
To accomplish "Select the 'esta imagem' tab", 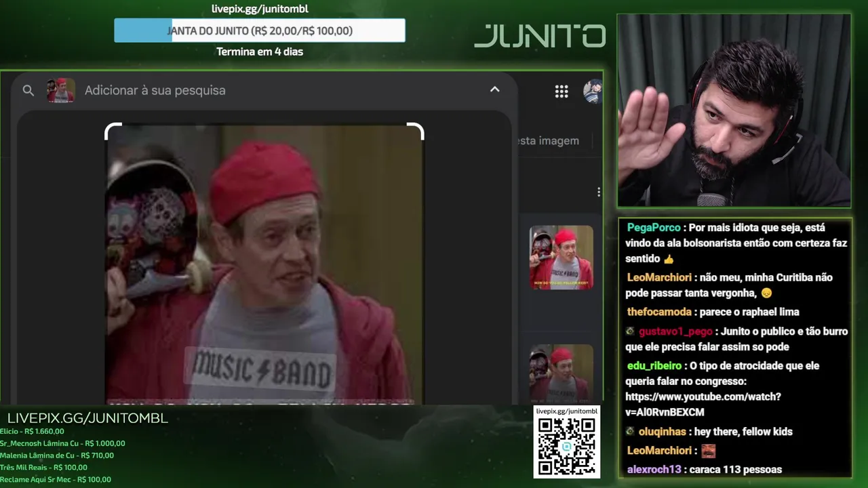I will click(x=548, y=140).
